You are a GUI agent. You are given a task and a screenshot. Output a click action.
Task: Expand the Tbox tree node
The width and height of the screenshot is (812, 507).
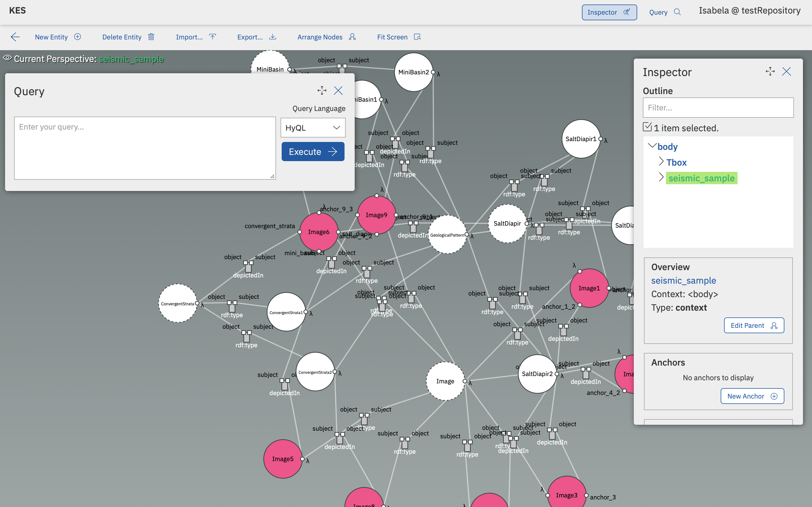661,162
